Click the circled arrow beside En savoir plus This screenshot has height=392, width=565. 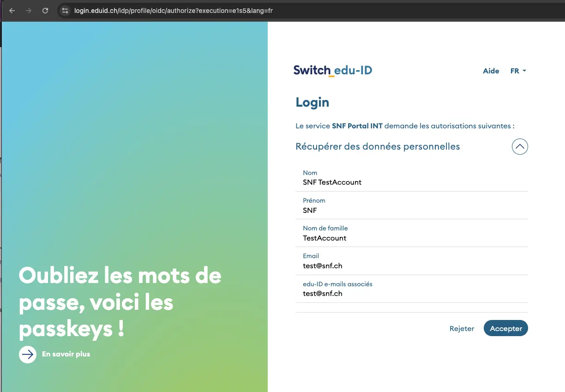click(x=28, y=354)
